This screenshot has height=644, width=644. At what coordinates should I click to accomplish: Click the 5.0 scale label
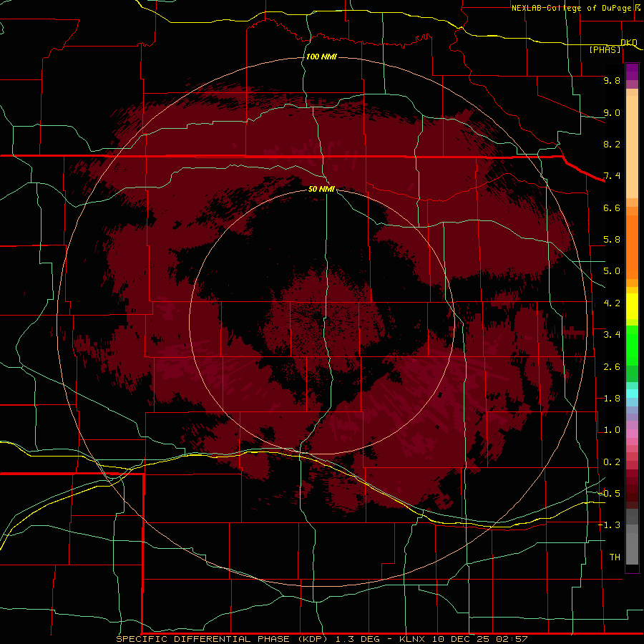(612, 271)
